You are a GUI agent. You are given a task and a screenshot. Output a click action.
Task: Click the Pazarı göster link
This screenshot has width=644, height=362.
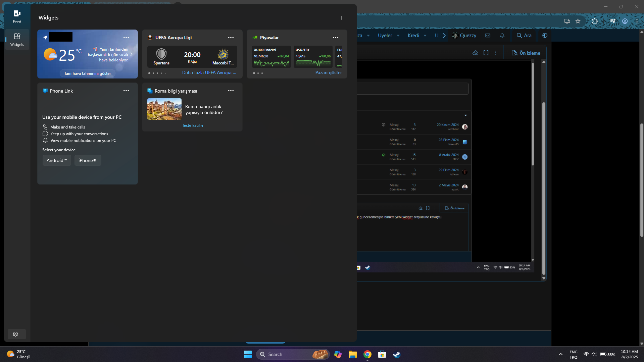[329, 72]
